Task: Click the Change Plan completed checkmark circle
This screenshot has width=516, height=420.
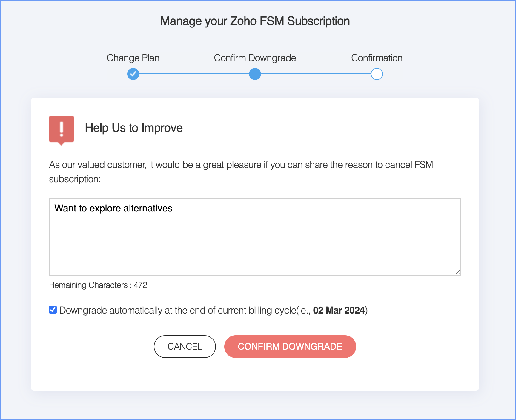Action: [x=133, y=74]
